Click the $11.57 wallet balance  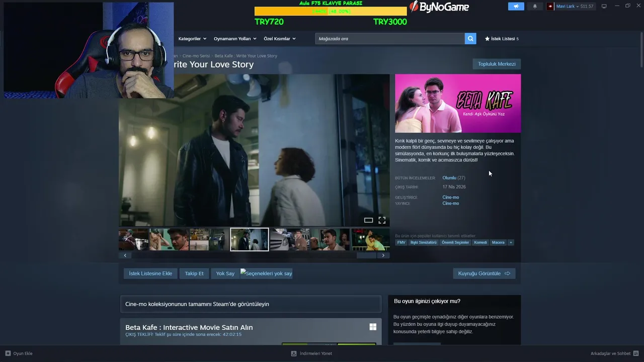(587, 7)
